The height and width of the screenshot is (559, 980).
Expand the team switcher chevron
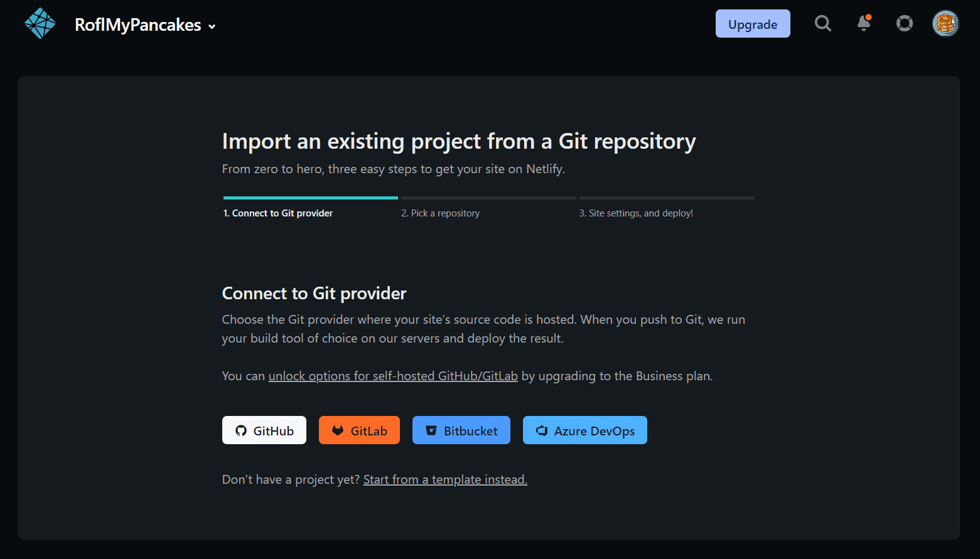[x=212, y=26]
